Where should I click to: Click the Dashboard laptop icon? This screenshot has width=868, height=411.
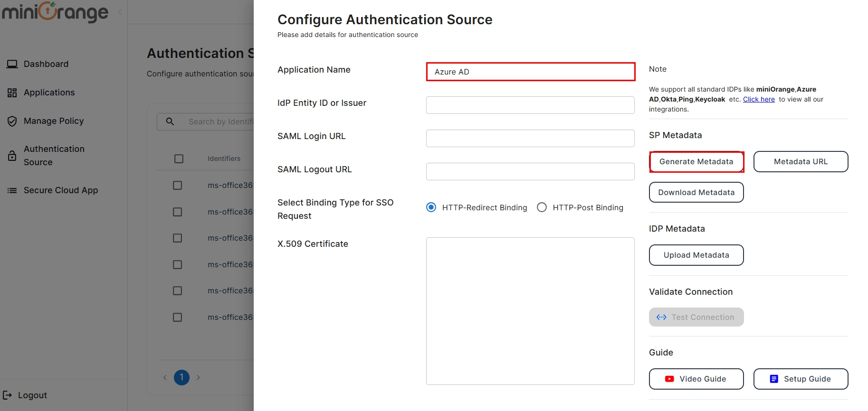[12, 64]
